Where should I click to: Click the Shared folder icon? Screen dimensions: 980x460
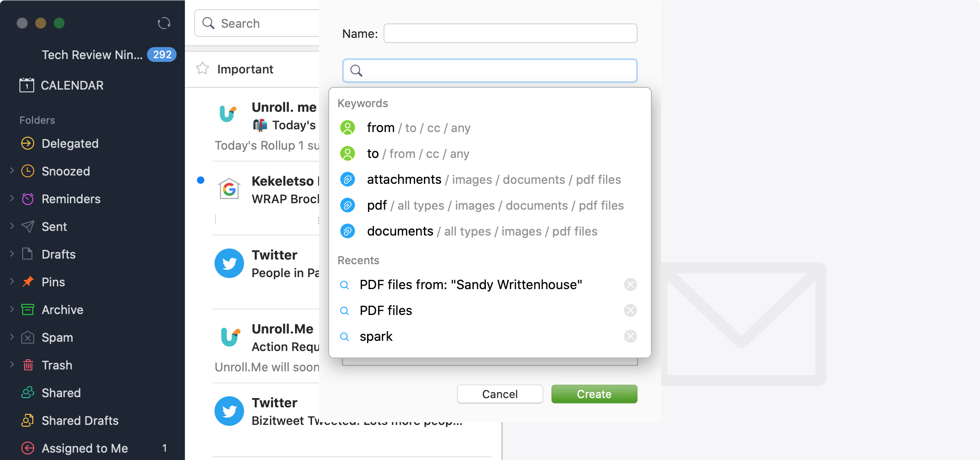[28, 393]
